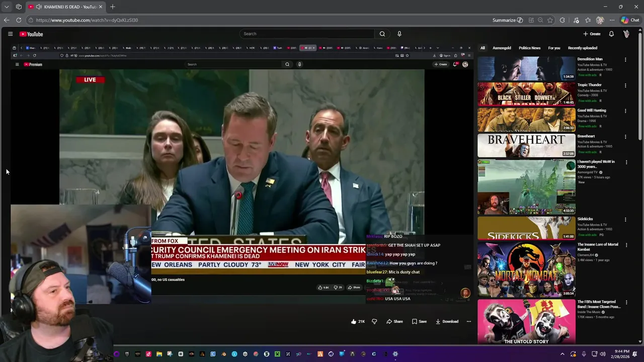Start voice search with microphone
Viewport: 644px width, 362px height.
pos(399,34)
